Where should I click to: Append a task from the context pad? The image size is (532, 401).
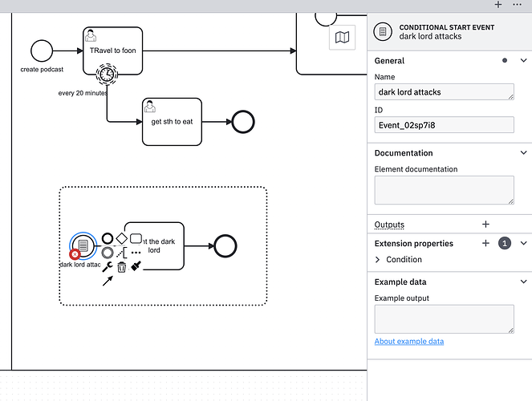(136, 238)
